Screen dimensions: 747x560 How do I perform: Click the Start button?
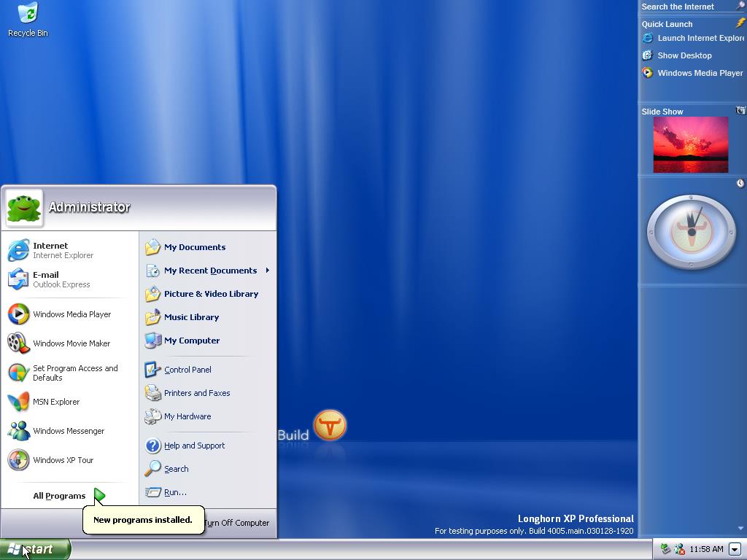point(35,549)
